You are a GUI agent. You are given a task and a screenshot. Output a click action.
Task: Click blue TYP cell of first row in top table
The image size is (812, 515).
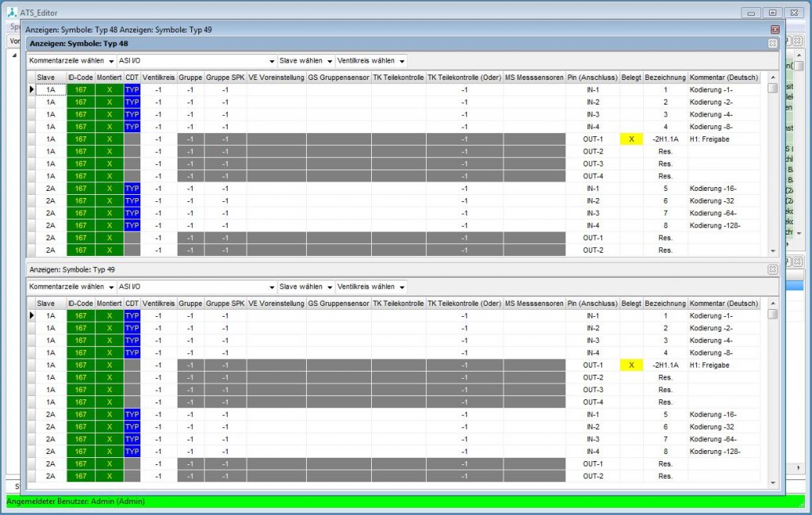(132, 90)
